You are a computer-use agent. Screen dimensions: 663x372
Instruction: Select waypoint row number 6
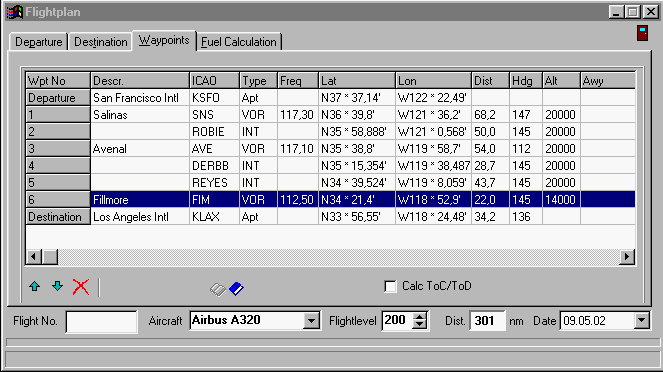[x=58, y=200]
